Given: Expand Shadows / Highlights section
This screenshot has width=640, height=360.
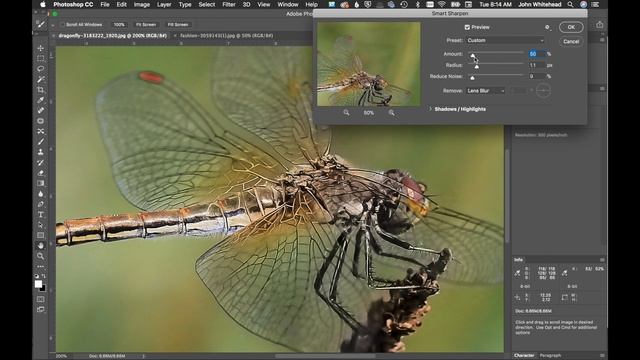Looking at the screenshot, I should (430, 109).
